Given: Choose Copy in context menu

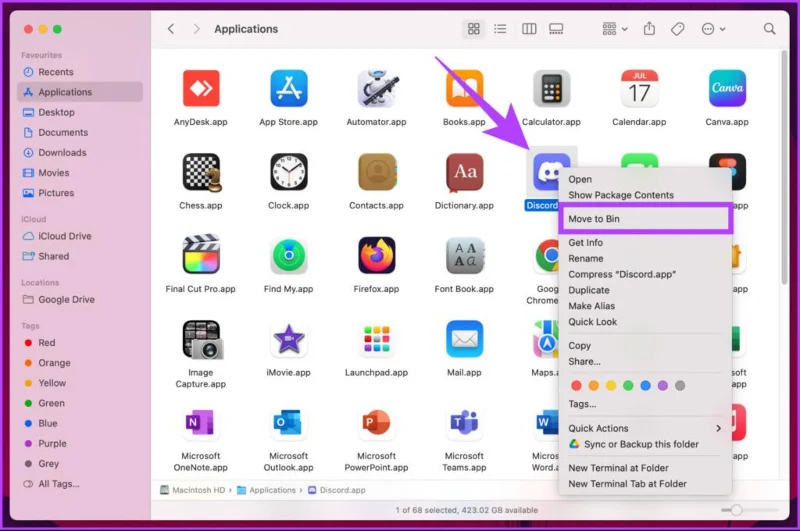Looking at the screenshot, I should coord(645,345).
